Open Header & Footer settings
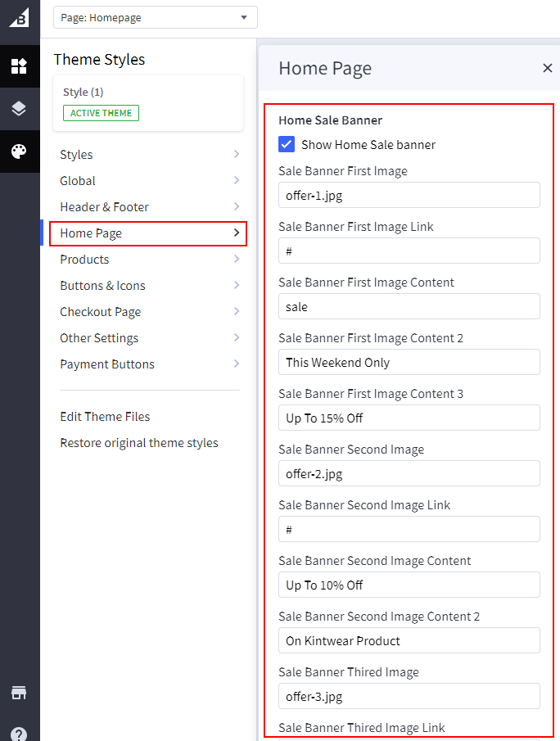The height and width of the screenshot is (741, 560). [x=149, y=207]
